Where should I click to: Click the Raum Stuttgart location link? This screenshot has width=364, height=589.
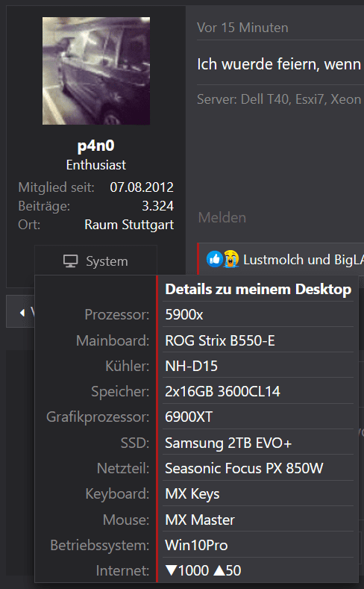click(129, 225)
